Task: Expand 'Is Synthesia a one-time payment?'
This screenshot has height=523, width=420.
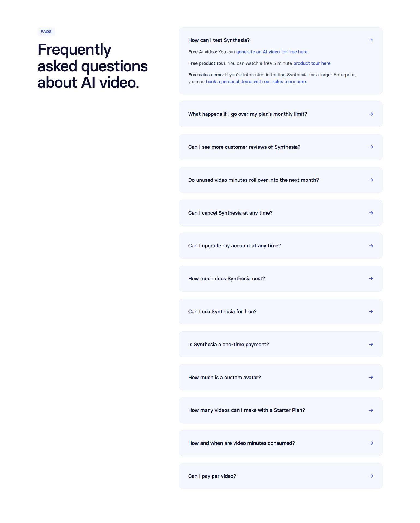Action: pyautogui.click(x=280, y=344)
